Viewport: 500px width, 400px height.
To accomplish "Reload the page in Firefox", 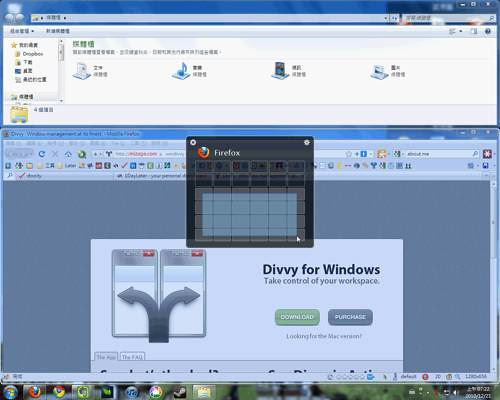I will 42,154.
